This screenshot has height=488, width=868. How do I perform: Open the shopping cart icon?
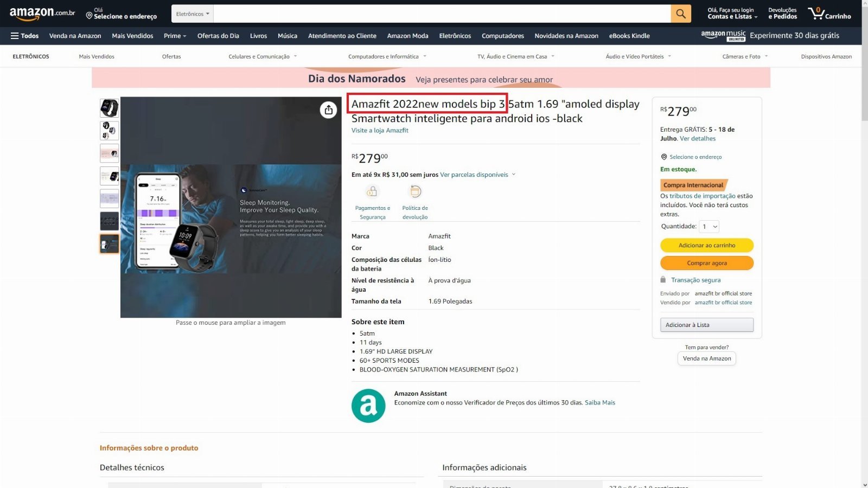point(829,14)
